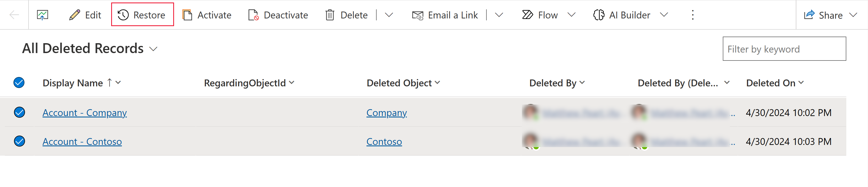Click the Email a Link envelope icon

(x=418, y=15)
